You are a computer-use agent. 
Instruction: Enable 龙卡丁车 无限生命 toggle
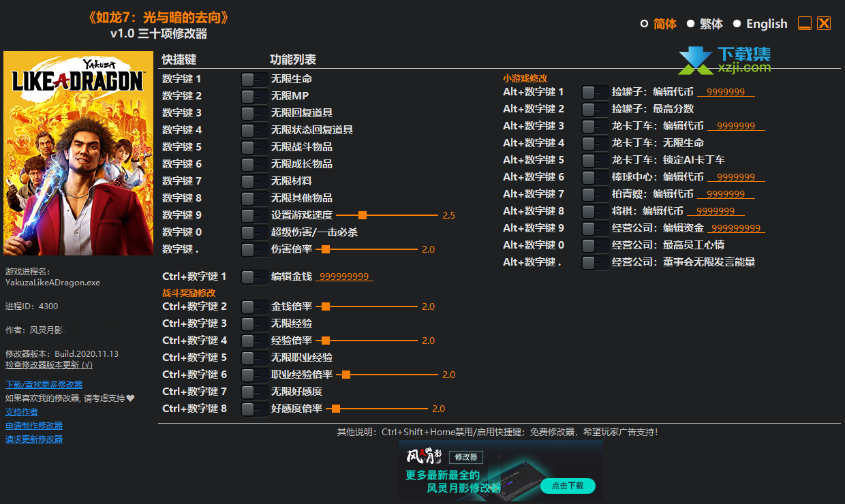[595, 143]
